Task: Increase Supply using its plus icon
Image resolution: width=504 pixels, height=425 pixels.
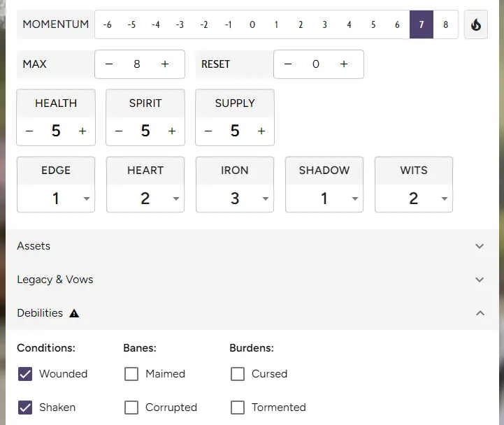Action: pyautogui.click(x=261, y=131)
